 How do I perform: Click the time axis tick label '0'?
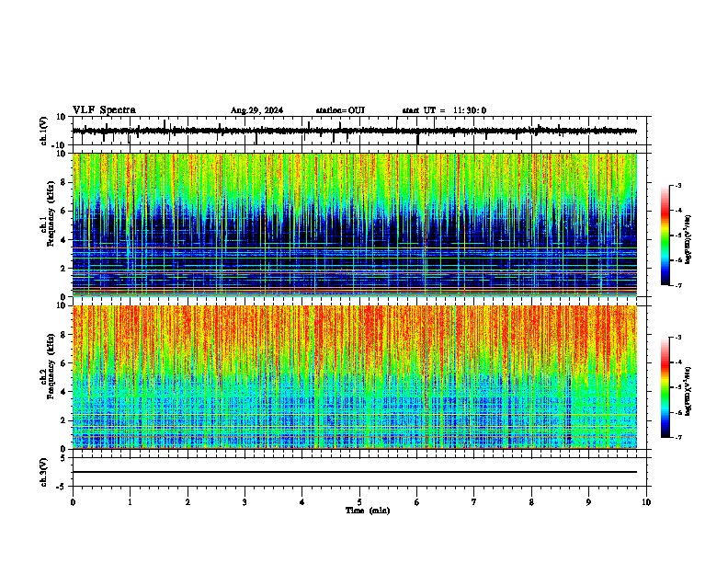tap(73, 502)
